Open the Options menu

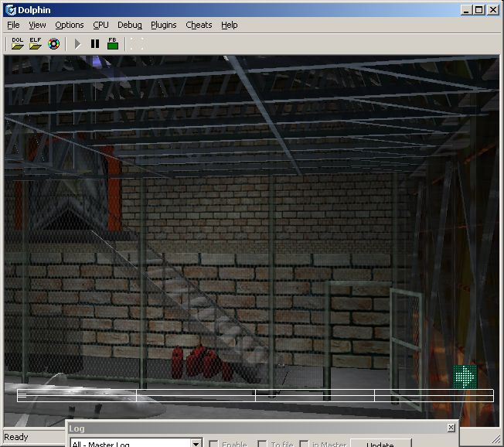69,25
